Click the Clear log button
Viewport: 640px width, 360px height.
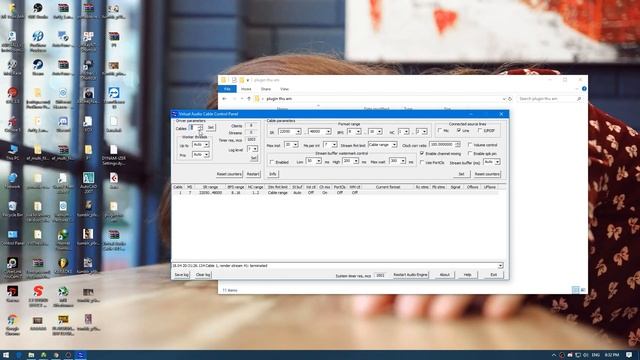[x=203, y=275]
